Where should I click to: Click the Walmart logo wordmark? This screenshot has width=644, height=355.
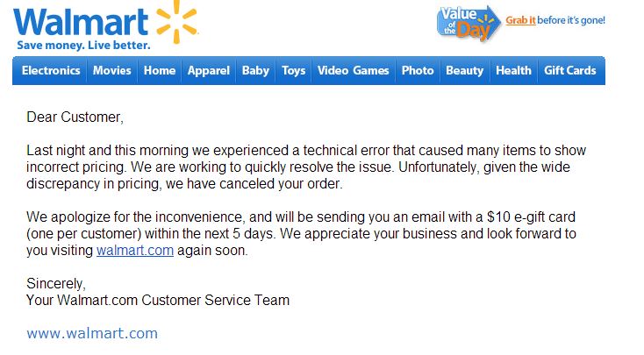[x=81, y=22]
